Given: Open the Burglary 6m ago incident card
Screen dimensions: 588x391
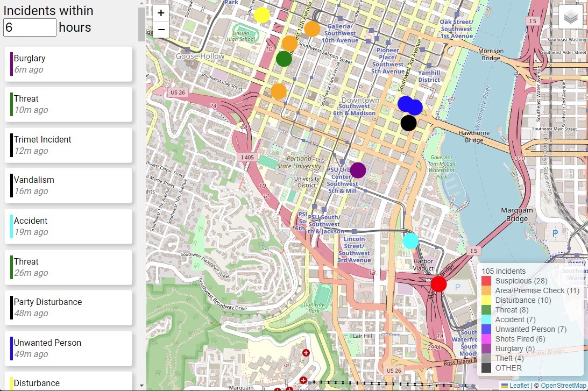Looking at the screenshot, I should pos(68,64).
